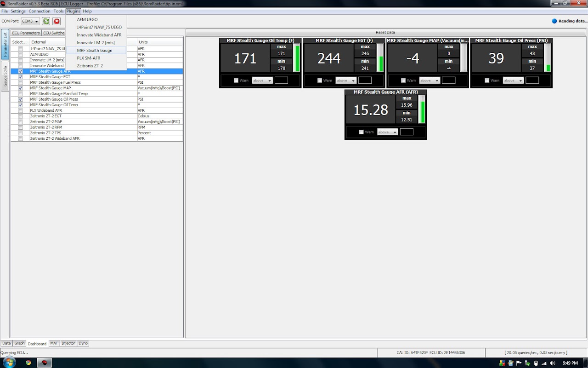Uncheck MRF Stealth Gauge EGT checkbox
The image size is (588, 368).
coord(20,77)
